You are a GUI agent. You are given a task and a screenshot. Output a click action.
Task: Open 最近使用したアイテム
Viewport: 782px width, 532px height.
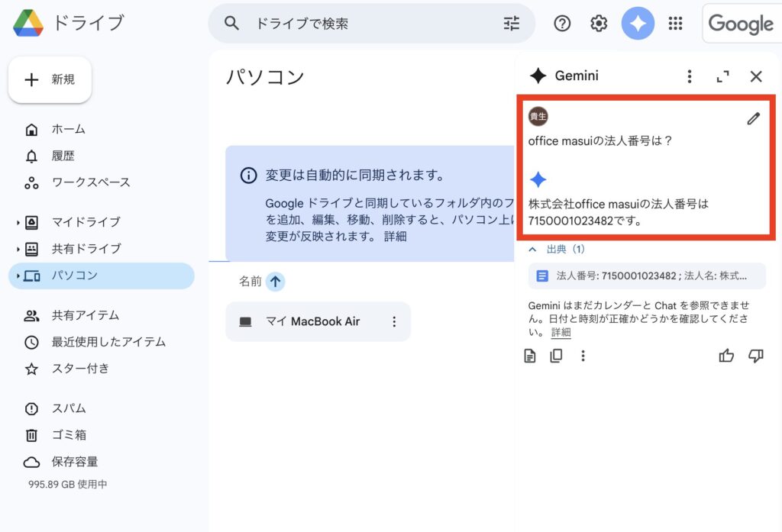pyautogui.click(x=108, y=342)
